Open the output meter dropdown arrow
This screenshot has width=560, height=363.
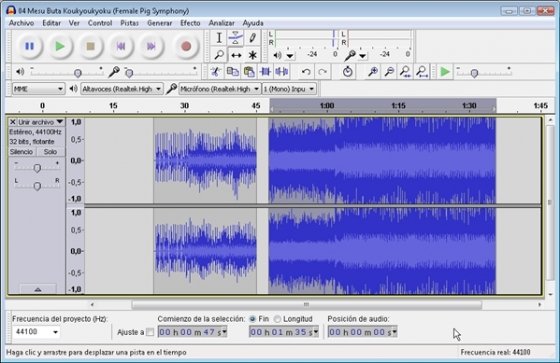click(x=290, y=56)
